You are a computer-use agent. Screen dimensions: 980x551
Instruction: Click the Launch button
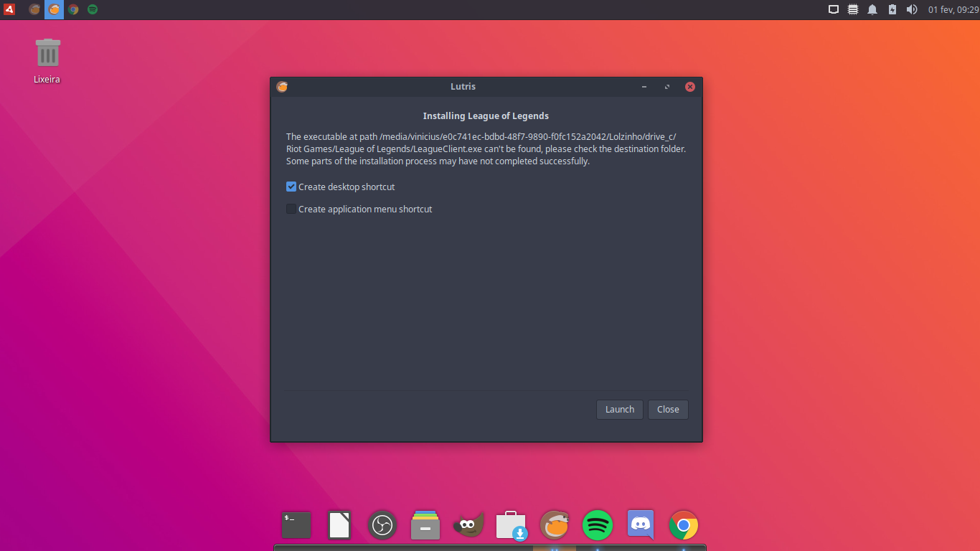620,409
